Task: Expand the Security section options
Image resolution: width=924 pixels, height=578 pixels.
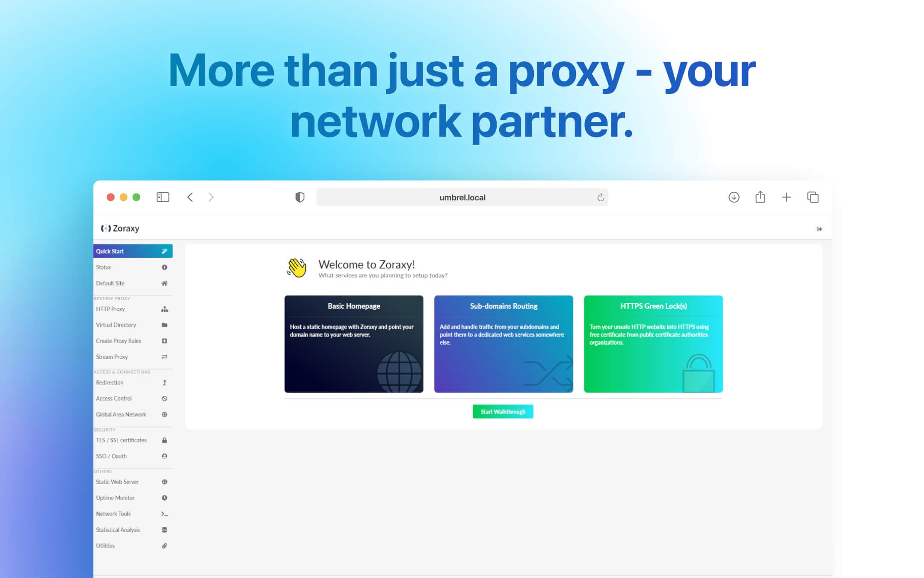Action: [x=103, y=429]
